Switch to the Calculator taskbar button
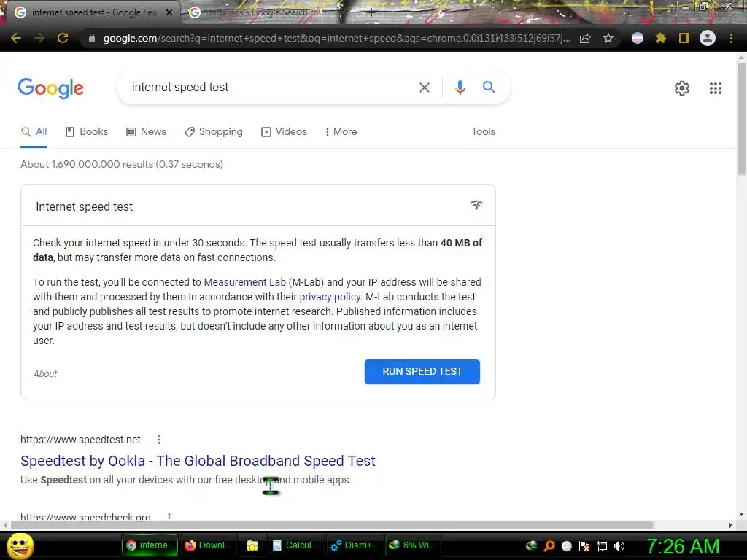Viewport: 747px width, 560px height. click(295, 545)
